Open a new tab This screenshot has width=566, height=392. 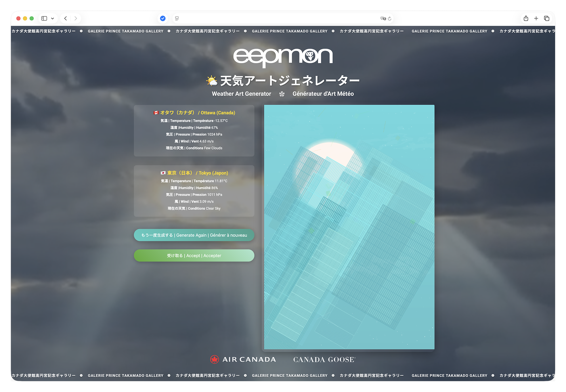[x=536, y=18]
